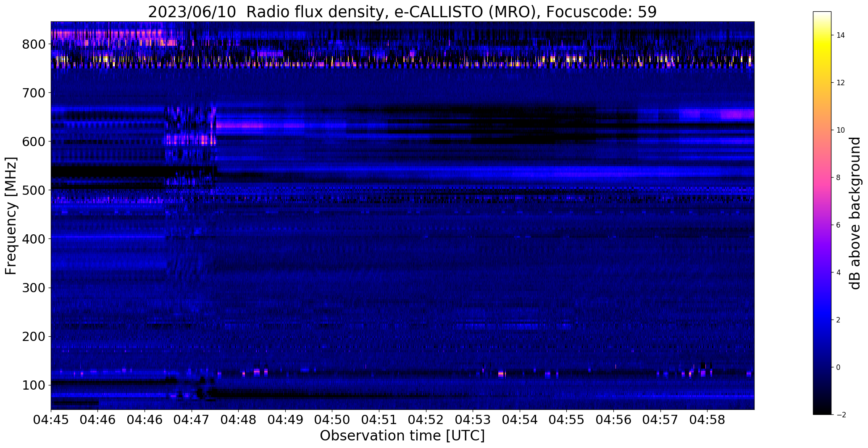The height and width of the screenshot is (448, 868).
Task: Click the 04:49 time tick label
Action: coord(285,419)
